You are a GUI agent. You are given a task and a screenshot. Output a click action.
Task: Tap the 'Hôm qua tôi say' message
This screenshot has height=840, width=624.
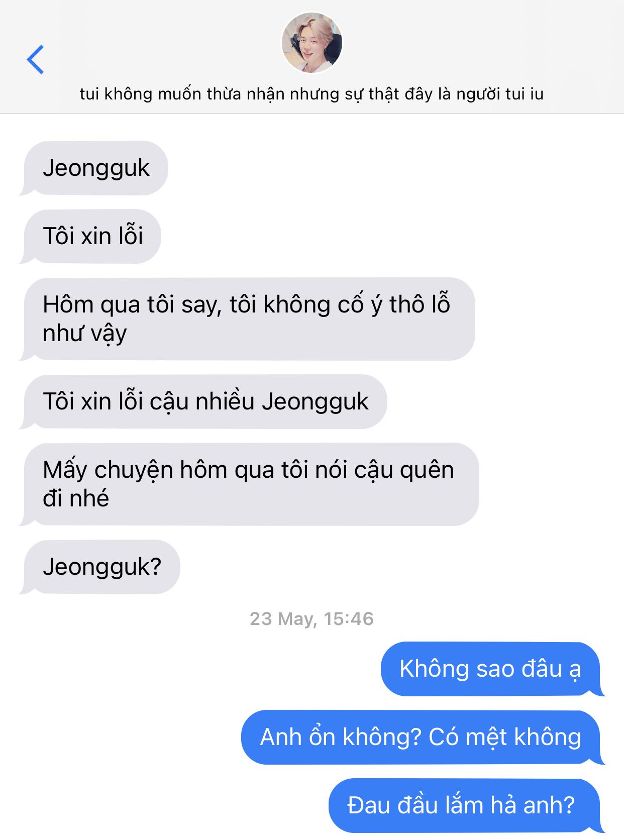point(247,319)
